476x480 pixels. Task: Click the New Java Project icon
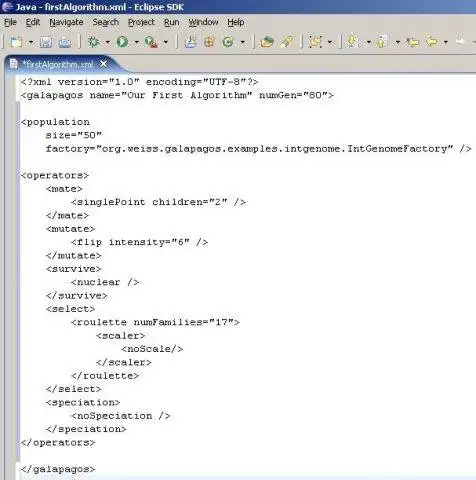point(190,42)
